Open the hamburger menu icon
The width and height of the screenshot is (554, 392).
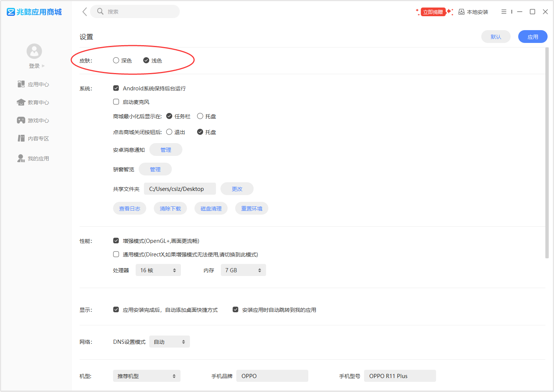[503, 12]
